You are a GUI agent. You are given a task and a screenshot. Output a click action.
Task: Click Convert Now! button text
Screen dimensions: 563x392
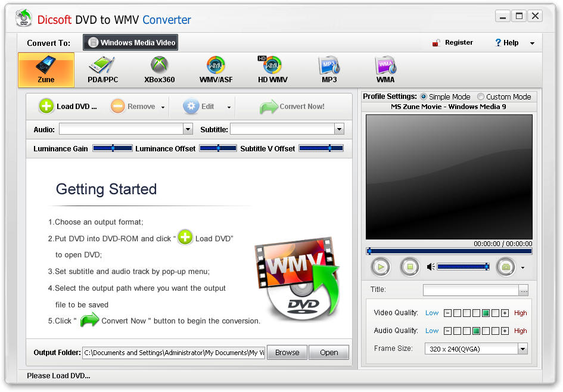click(302, 107)
